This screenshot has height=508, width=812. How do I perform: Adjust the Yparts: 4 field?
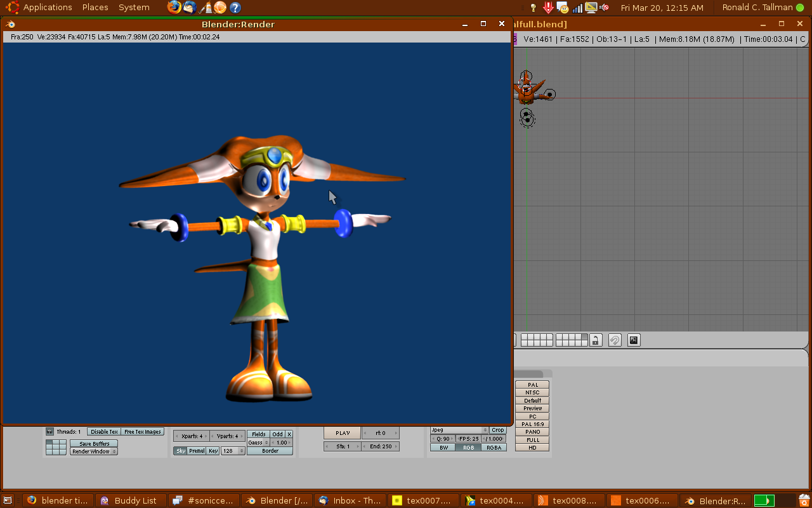click(227, 436)
